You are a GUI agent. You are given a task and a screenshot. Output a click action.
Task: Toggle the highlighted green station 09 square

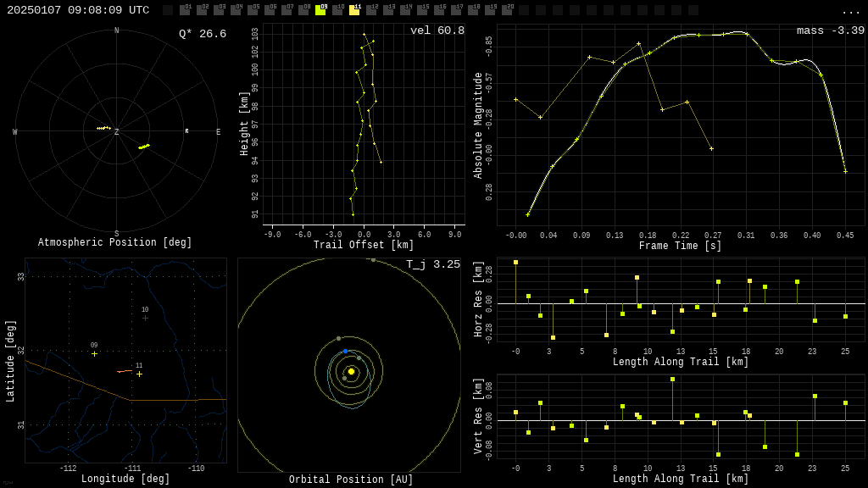click(x=320, y=10)
